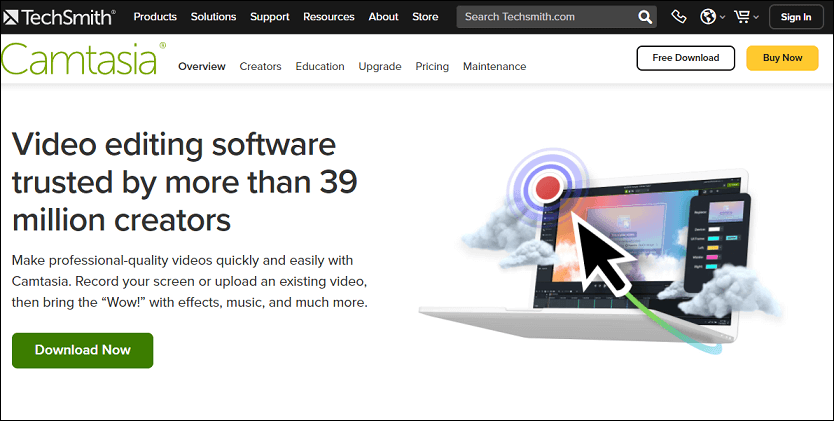
Task: Open the Products menu
Action: pos(155,16)
